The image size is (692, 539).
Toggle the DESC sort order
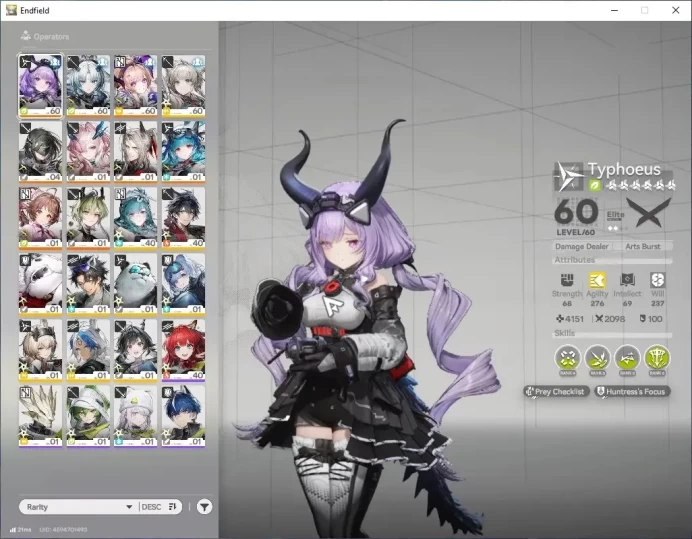159,507
